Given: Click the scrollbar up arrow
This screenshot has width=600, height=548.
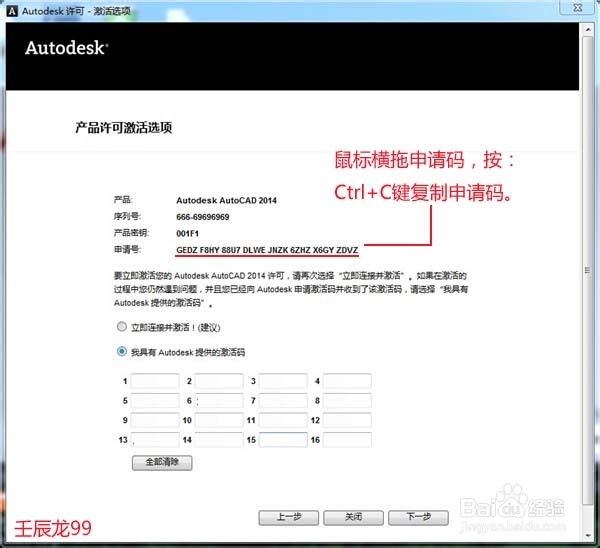Looking at the screenshot, I should (x=588, y=29).
